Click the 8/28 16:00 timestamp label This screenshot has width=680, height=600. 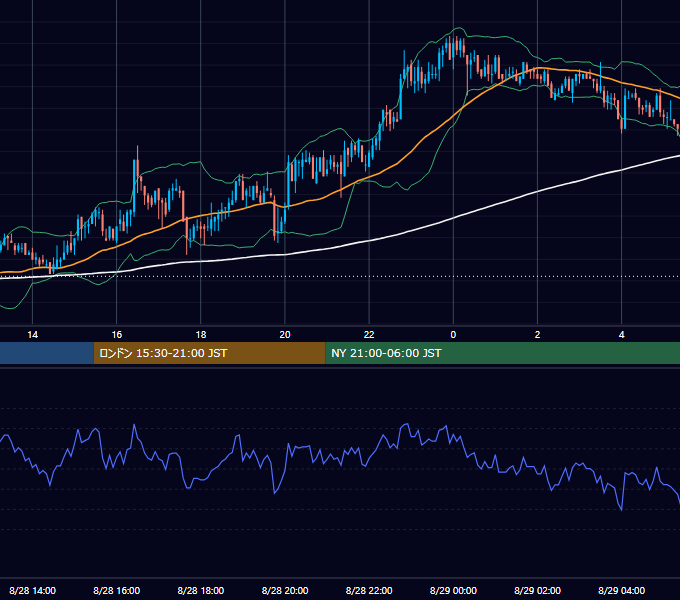tap(117, 590)
